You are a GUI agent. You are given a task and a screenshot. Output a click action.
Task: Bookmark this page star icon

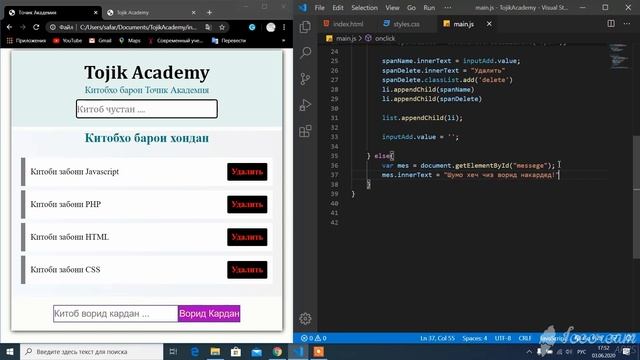coord(222,27)
